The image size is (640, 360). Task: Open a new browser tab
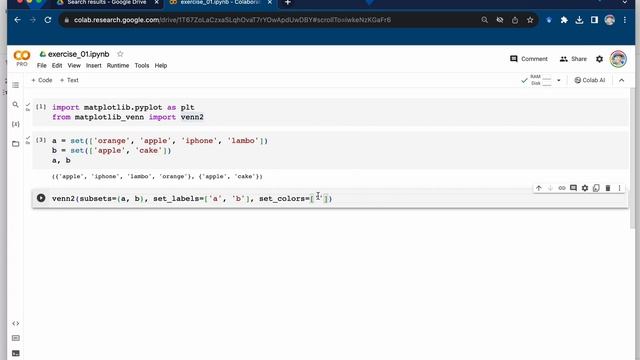click(288, 3)
